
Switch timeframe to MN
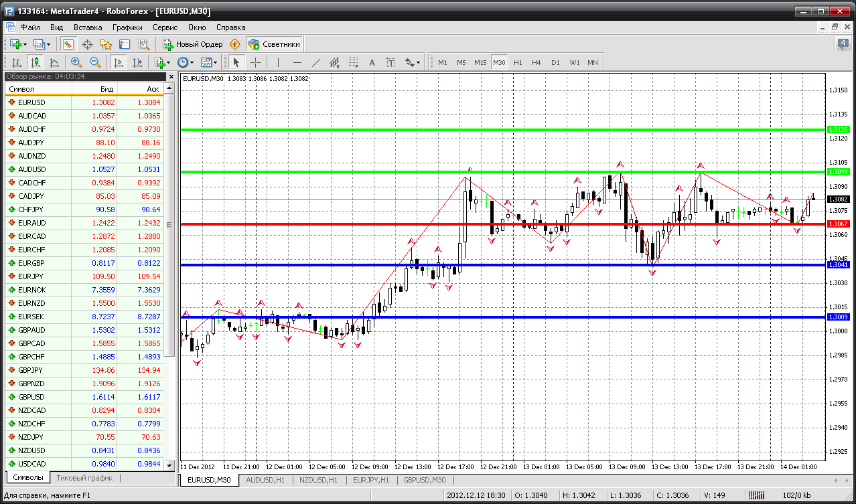pyautogui.click(x=593, y=62)
